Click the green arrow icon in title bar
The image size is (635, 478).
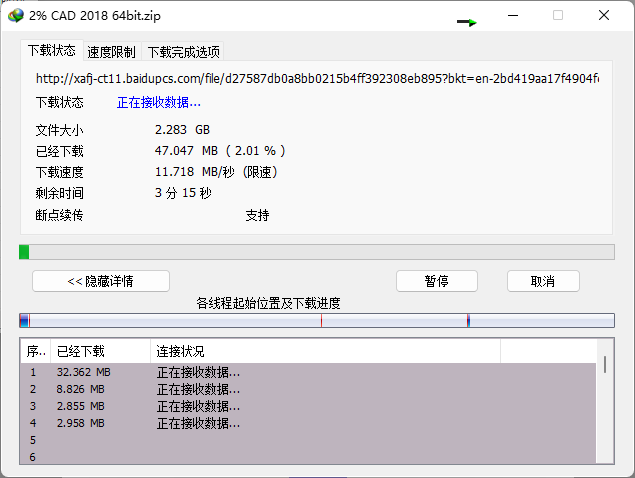467,22
